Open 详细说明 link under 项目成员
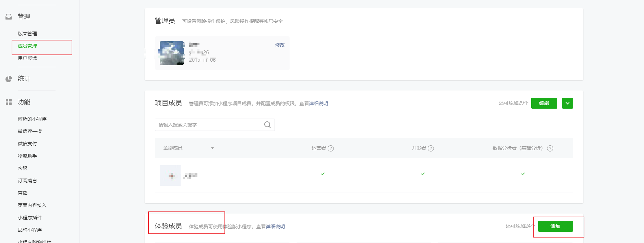The height and width of the screenshot is (243, 644). coord(318,104)
